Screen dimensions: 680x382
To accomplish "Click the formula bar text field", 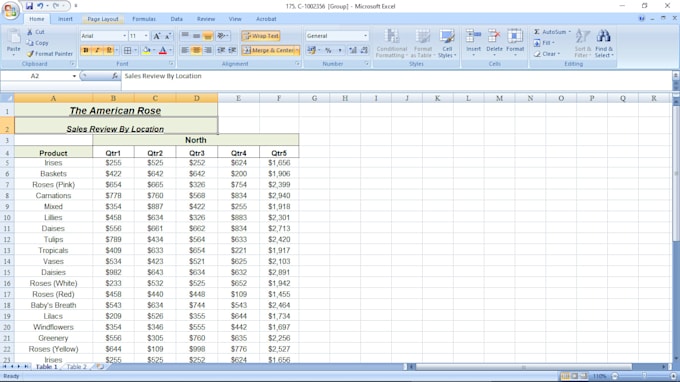I will pyautogui.click(x=397, y=76).
